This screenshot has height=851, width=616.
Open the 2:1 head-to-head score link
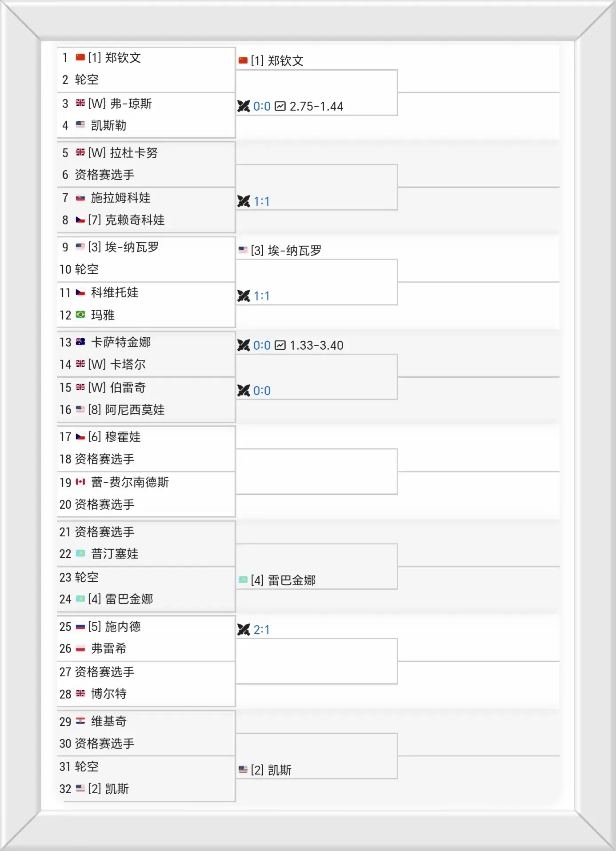click(x=261, y=630)
